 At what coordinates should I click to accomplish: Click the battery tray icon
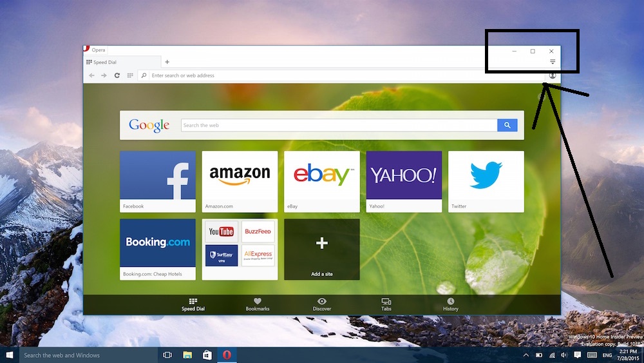[x=539, y=355]
